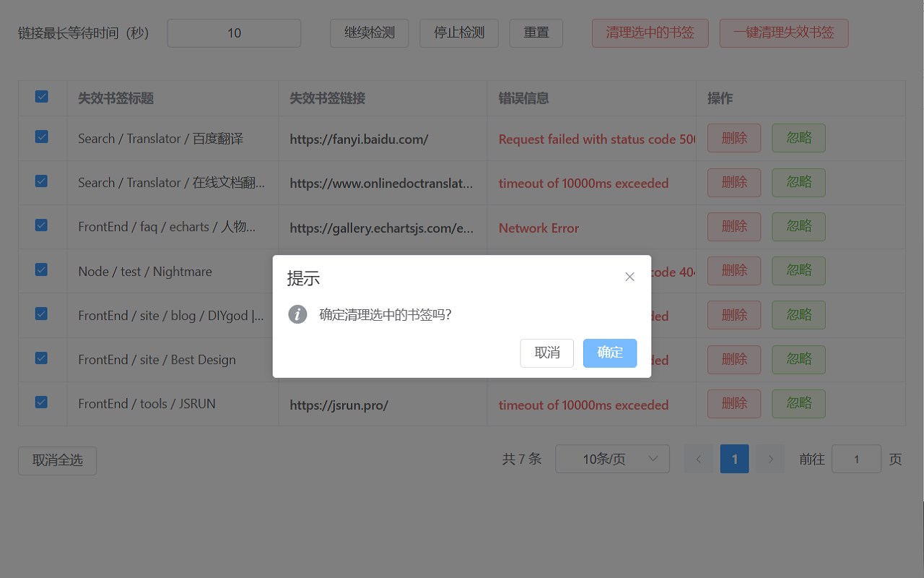Image resolution: width=924 pixels, height=578 pixels.
Task: Cancel the dialog with 取消
Action: (x=546, y=353)
